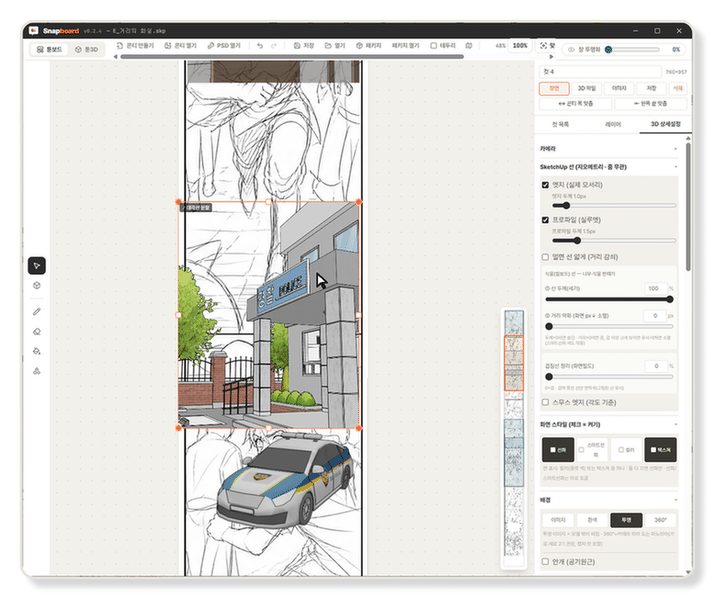Click the 열기 folder item in top toolbar
This screenshot has height=599, width=715.
(335, 46)
